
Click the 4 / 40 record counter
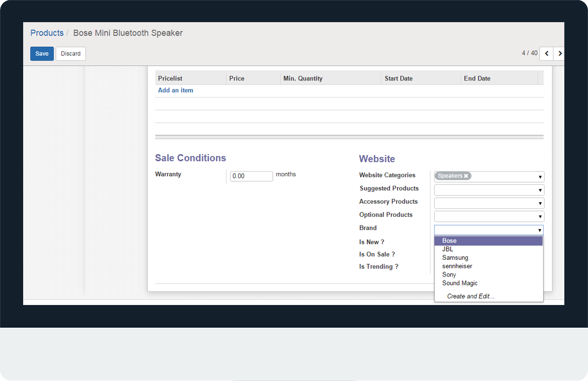(x=530, y=53)
